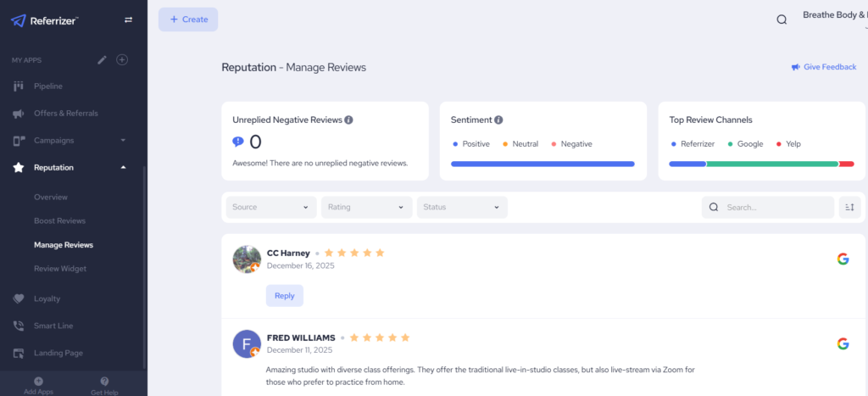Open Offers & Referrals in sidebar

pyautogui.click(x=65, y=114)
